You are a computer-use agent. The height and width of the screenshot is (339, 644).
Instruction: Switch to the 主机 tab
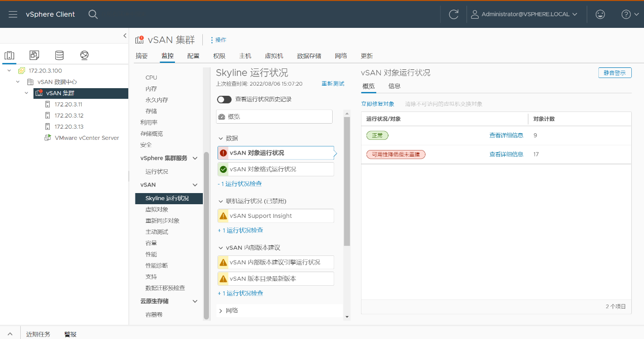tap(245, 56)
